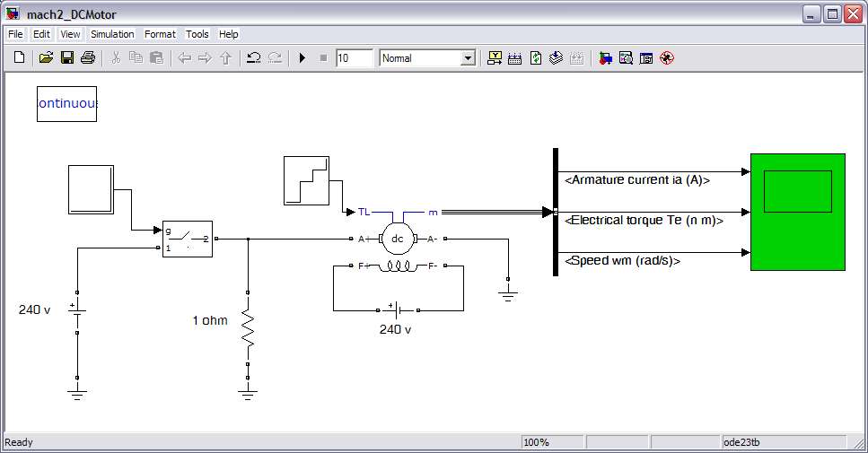Viewport: 868px width, 453px height.
Task: Click the New model icon
Action: click(x=19, y=58)
